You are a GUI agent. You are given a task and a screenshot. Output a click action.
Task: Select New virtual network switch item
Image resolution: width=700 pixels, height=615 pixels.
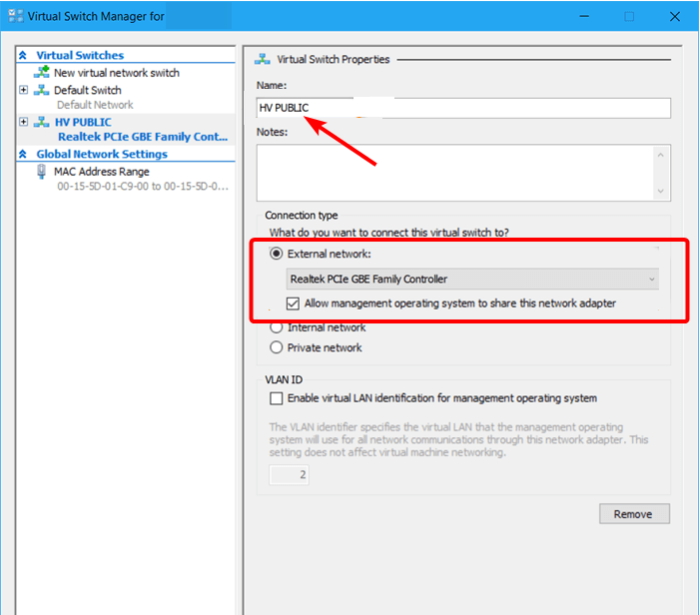click(117, 73)
